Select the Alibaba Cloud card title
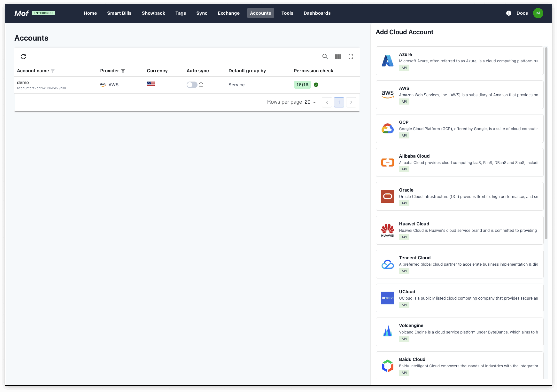Screen dimensions: 557x392 [x=414, y=156]
